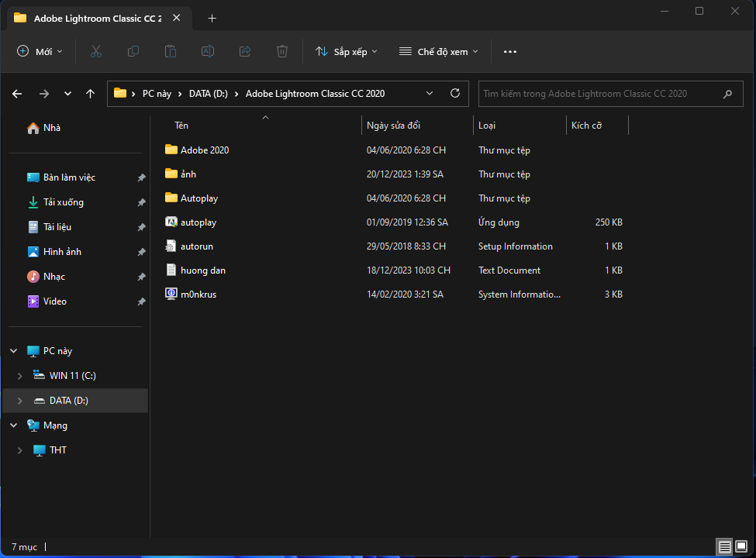Expand the DATA (D:) drive node
This screenshot has width=756, height=558.
19,401
